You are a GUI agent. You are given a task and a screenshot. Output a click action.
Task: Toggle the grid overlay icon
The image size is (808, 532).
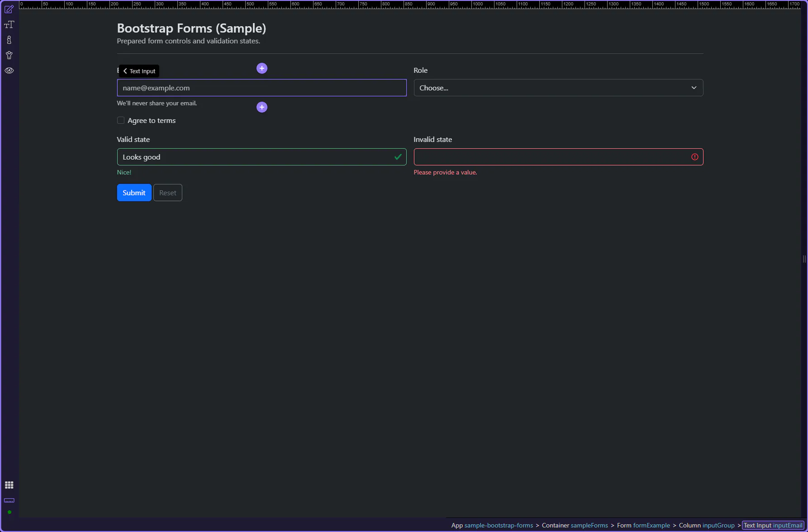pos(9,485)
